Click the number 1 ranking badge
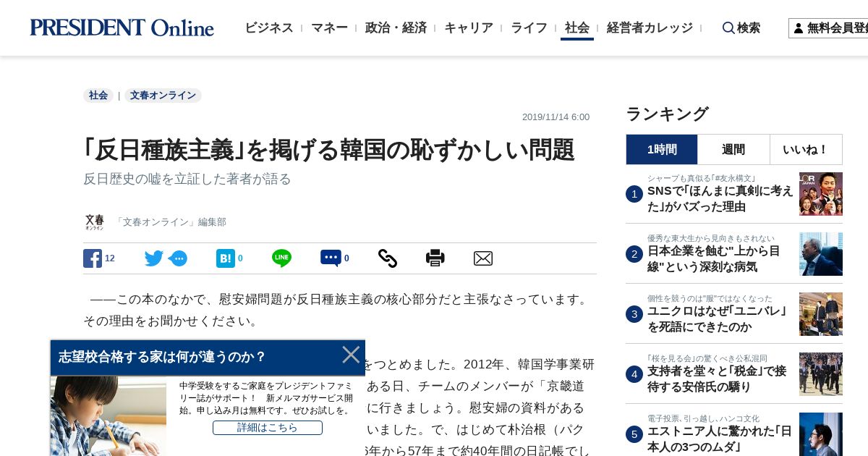Image resolution: width=868 pixels, height=456 pixels. (x=634, y=194)
